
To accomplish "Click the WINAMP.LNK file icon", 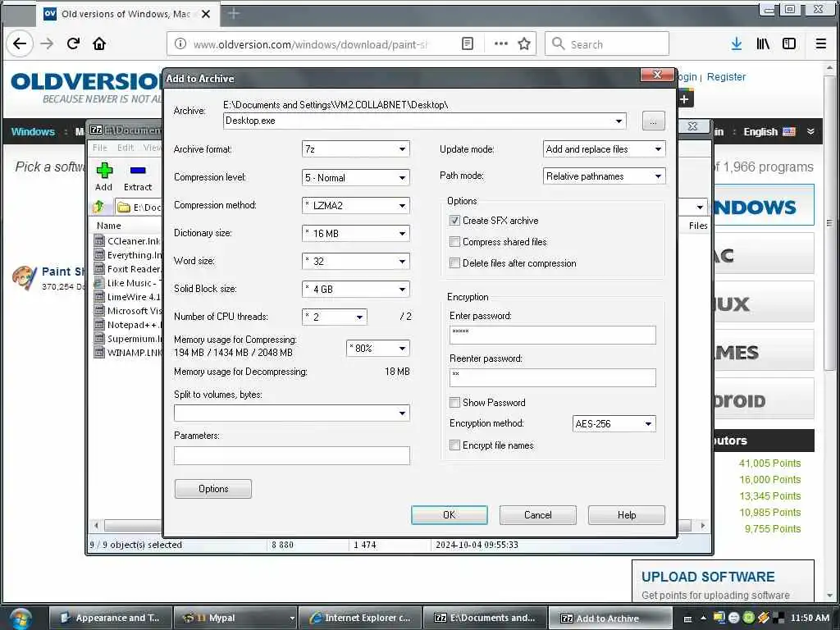I will coord(99,352).
